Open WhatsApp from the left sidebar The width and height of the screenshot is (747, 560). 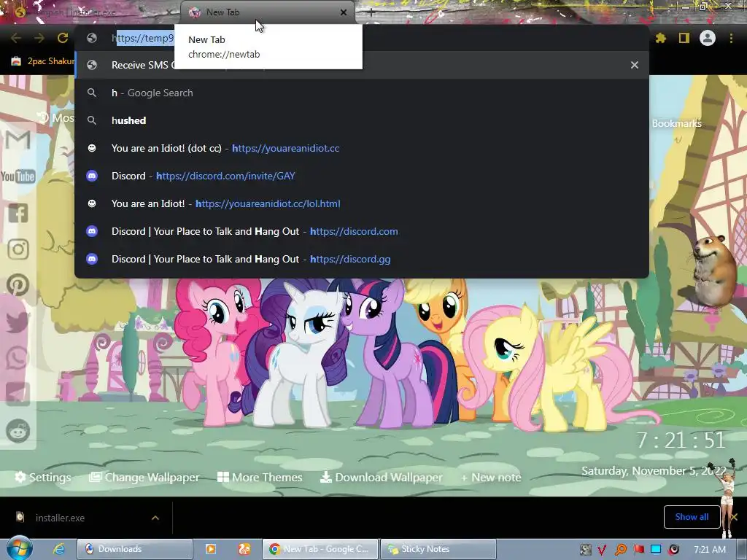click(18, 358)
